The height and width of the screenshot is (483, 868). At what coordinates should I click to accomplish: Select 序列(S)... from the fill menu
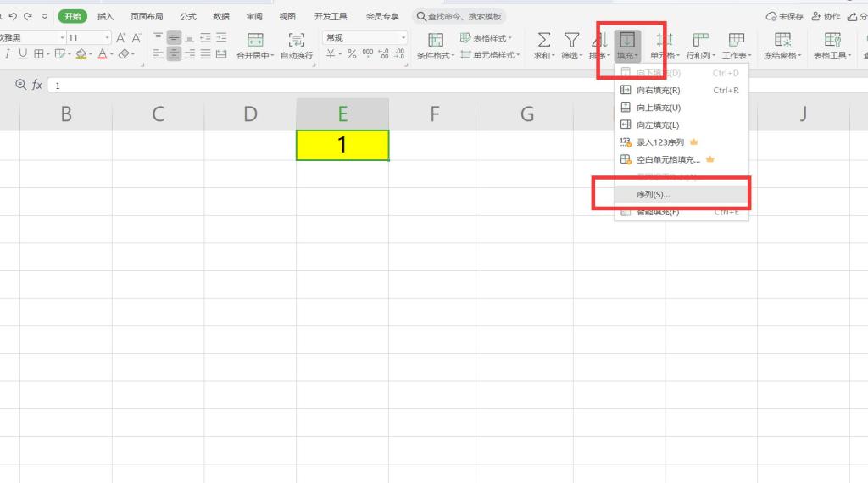(x=653, y=195)
